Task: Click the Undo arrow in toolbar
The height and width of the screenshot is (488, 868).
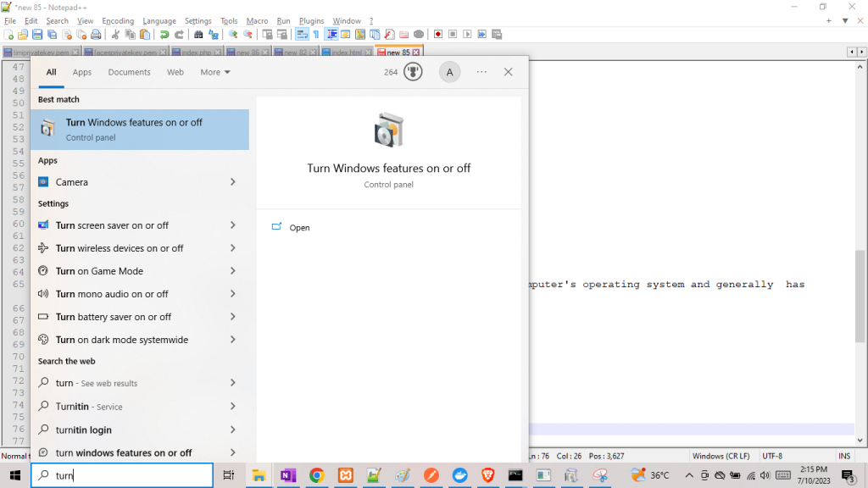Action: tap(164, 35)
